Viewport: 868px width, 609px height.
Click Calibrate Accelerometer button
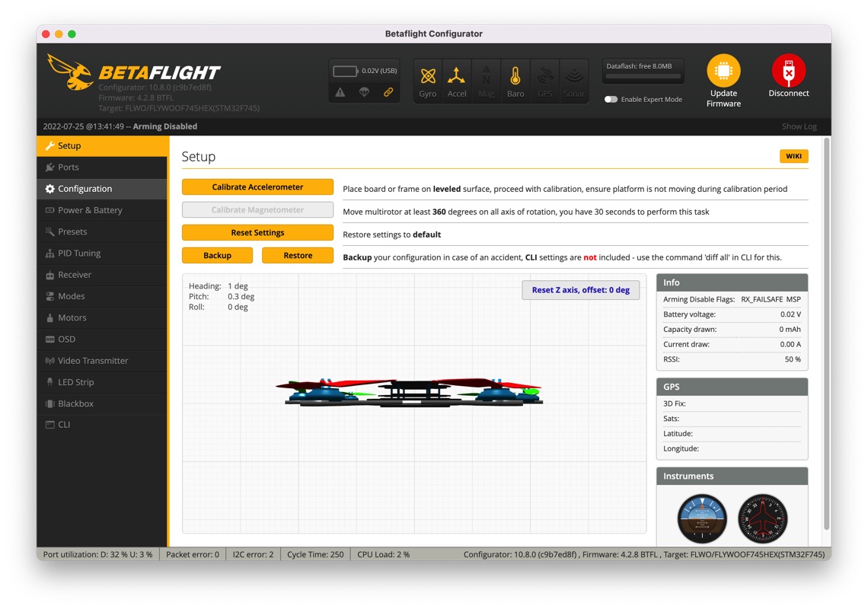[257, 187]
